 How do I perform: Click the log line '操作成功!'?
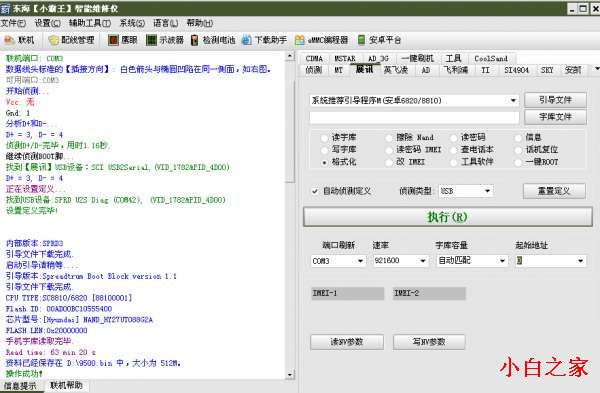coord(24,373)
